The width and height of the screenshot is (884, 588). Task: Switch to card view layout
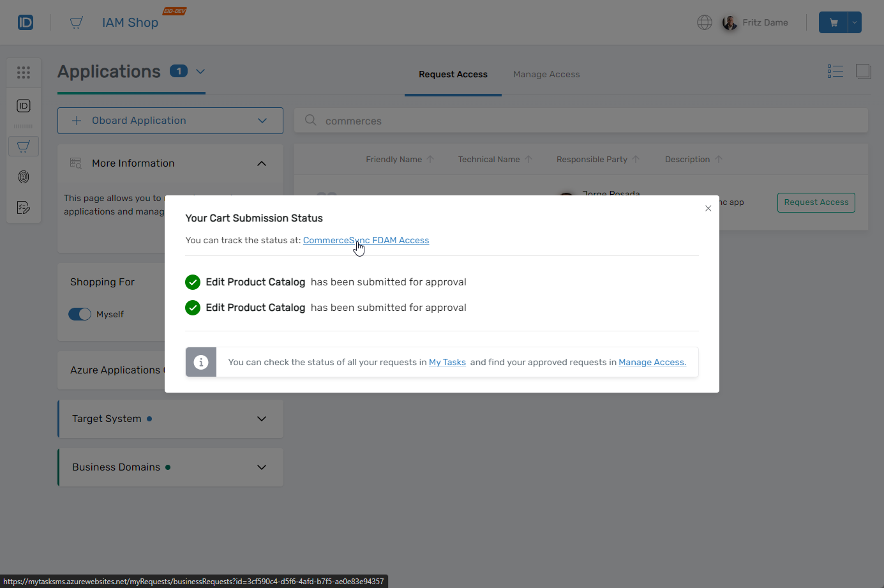point(864,71)
